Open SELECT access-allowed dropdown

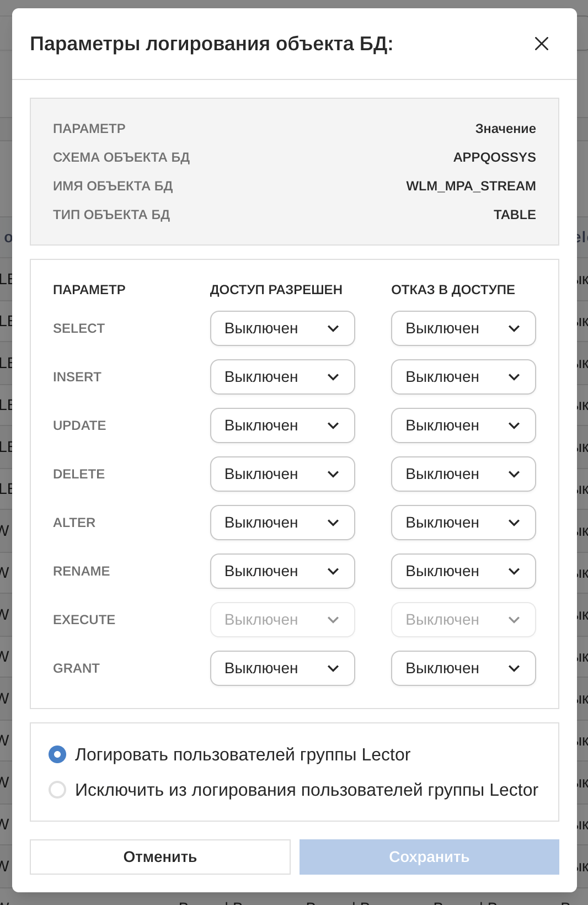pos(282,328)
